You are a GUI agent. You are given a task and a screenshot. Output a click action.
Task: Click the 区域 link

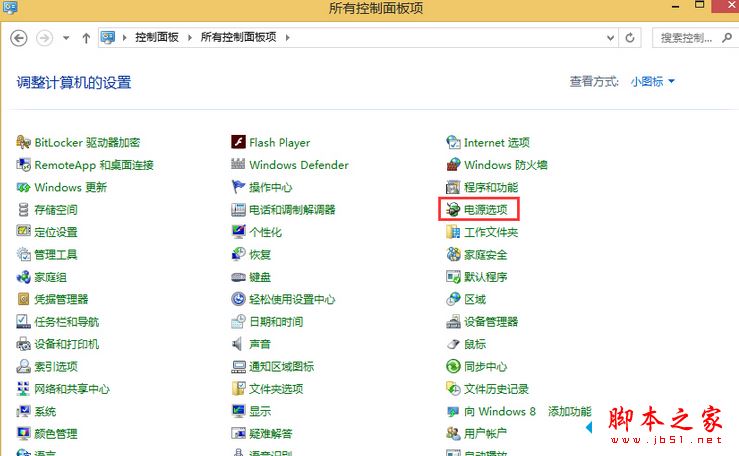475,300
